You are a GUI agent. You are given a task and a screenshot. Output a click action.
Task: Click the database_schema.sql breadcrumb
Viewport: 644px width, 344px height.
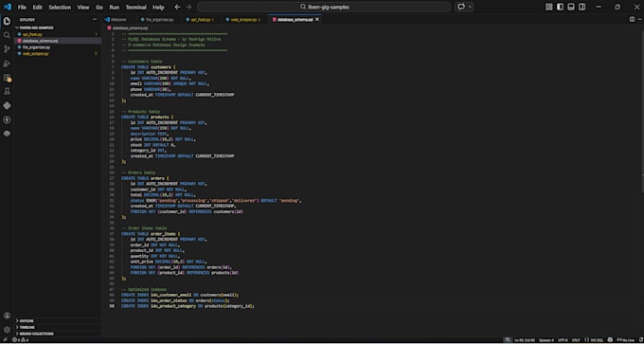click(128, 27)
